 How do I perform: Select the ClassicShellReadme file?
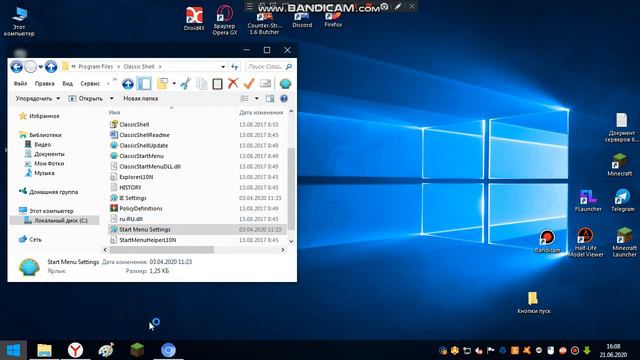[144, 135]
